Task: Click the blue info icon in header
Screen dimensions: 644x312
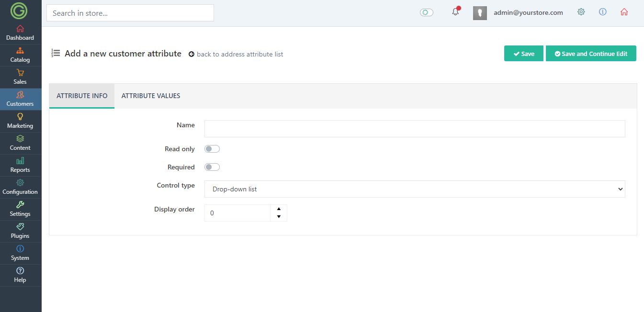Action: (603, 12)
